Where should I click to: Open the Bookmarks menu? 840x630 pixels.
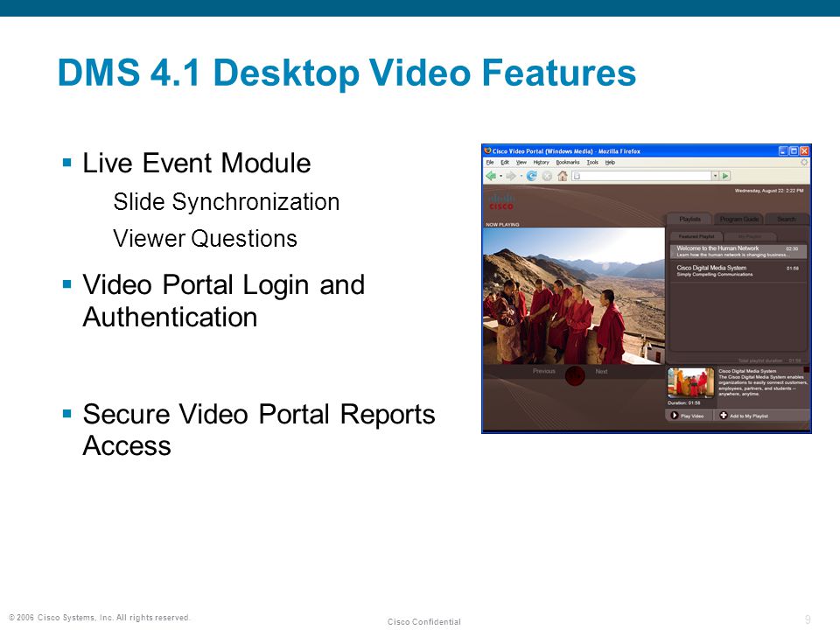tap(568, 163)
